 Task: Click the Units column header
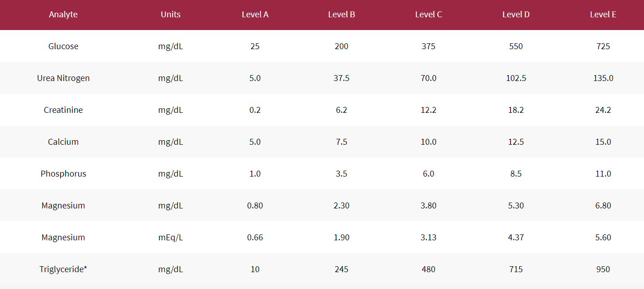pyautogui.click(x=171, y=15)
